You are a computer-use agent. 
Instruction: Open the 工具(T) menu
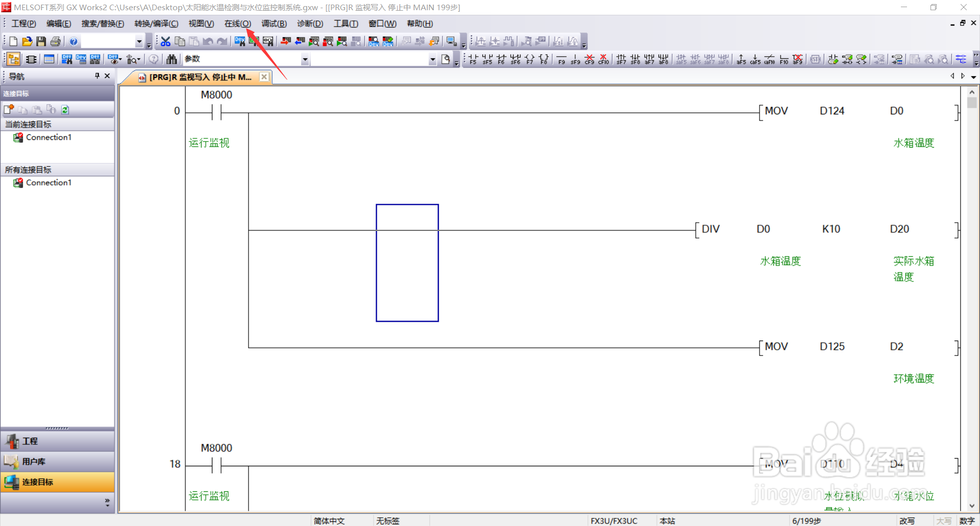346,23
